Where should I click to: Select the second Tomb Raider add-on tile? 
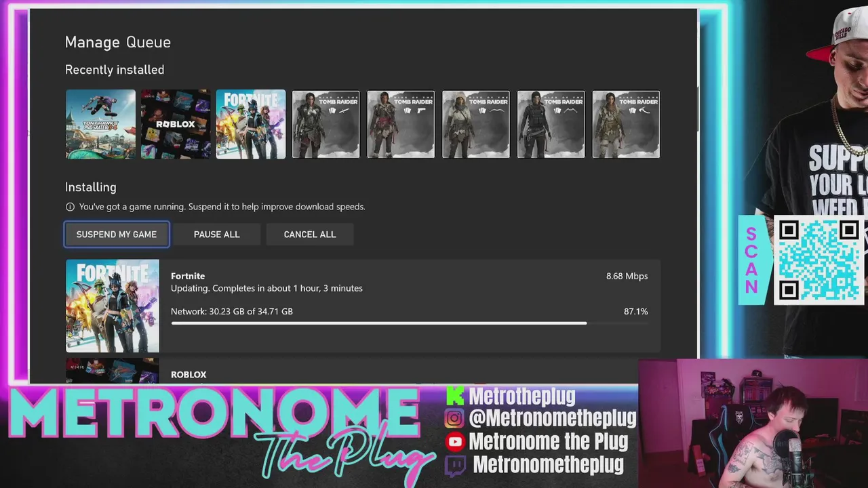point(401,125)
